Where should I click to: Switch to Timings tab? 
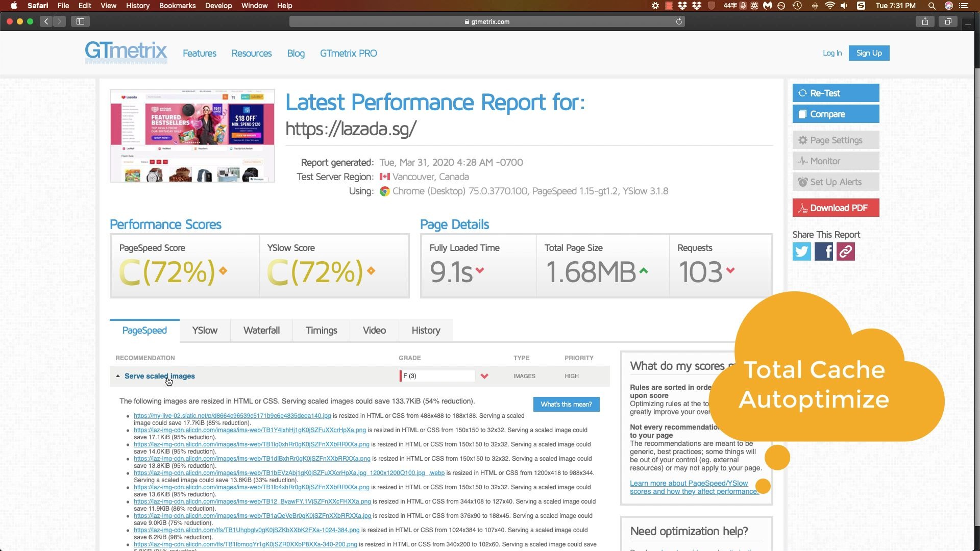(321, 330)
